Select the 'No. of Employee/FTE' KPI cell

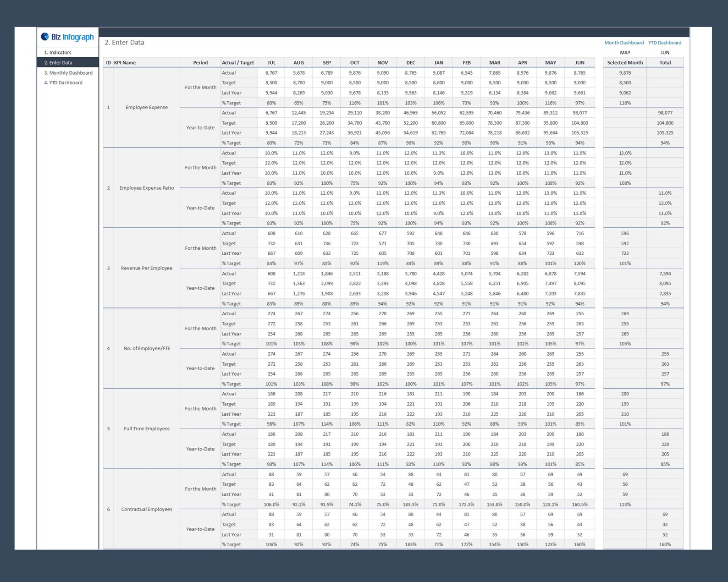click(146, 348)
